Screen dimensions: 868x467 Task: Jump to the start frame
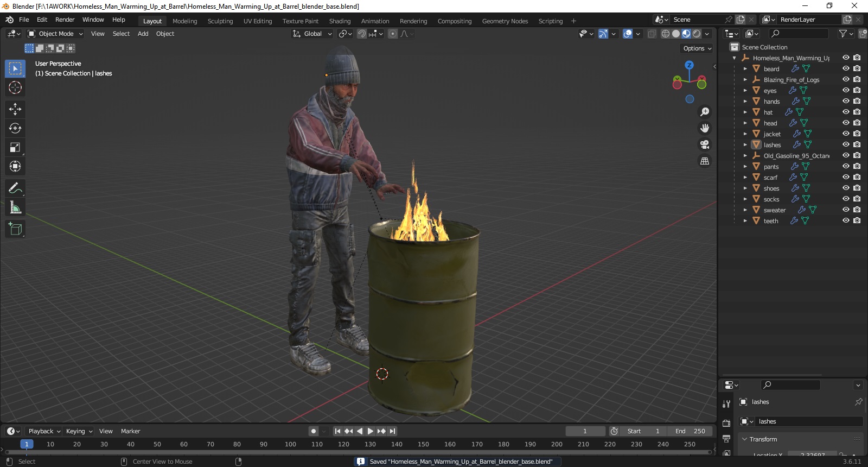click(337, 431)
